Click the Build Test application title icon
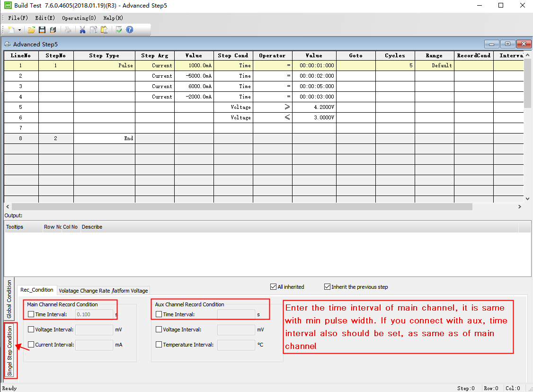Image resolution: width=533 pixels, height=392 pixels. [x=8, y=5]
